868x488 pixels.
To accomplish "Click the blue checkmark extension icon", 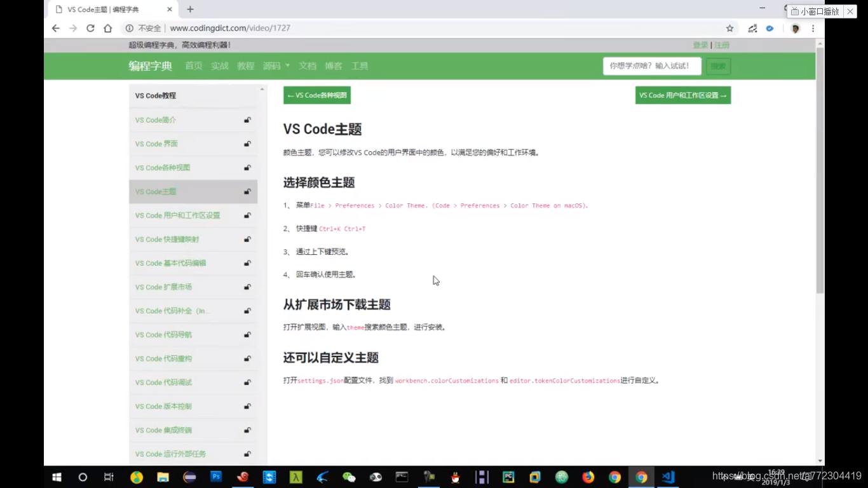I will pos(770,29).
